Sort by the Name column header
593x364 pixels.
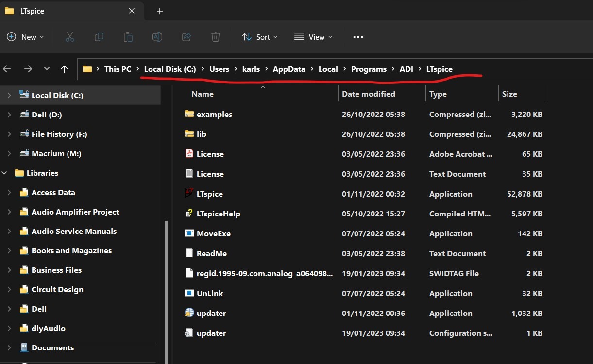(203, 94)
